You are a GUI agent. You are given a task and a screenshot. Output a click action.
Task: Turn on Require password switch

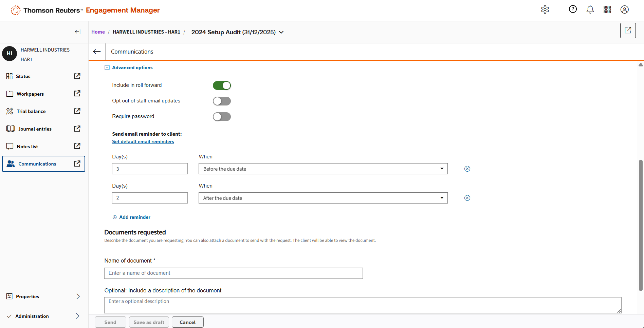222,117
